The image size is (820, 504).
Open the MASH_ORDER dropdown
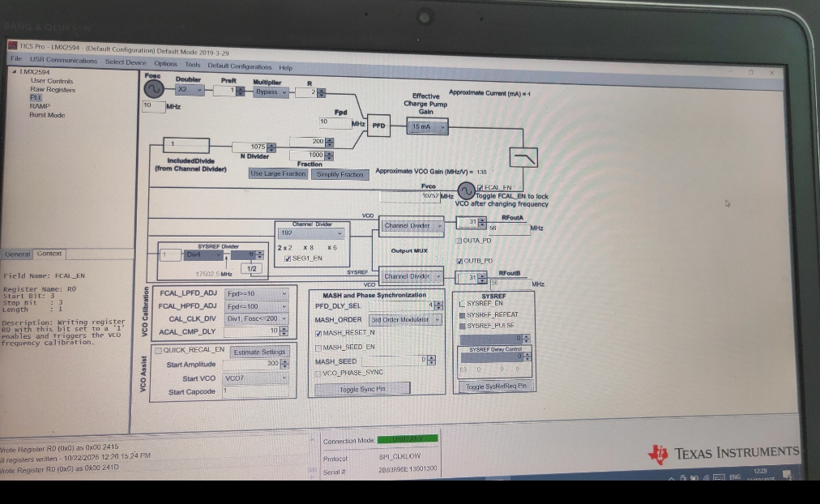coord(405,319)
